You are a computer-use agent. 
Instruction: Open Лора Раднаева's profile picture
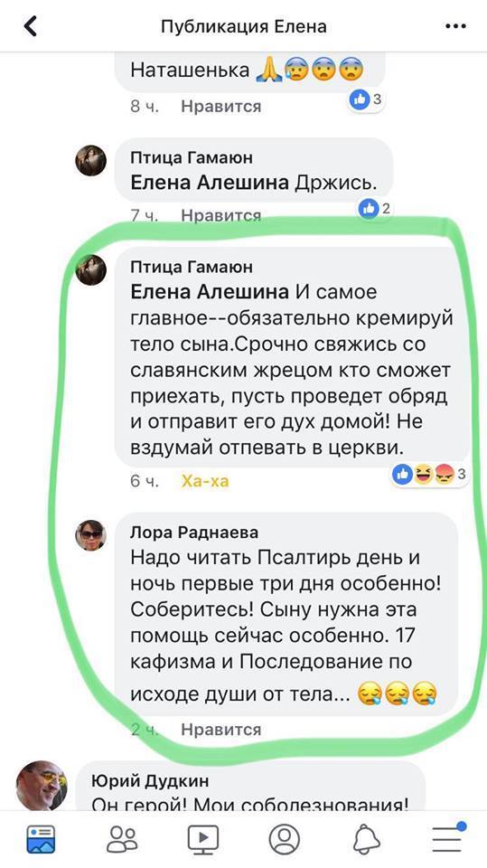click(x=90, y=535)
